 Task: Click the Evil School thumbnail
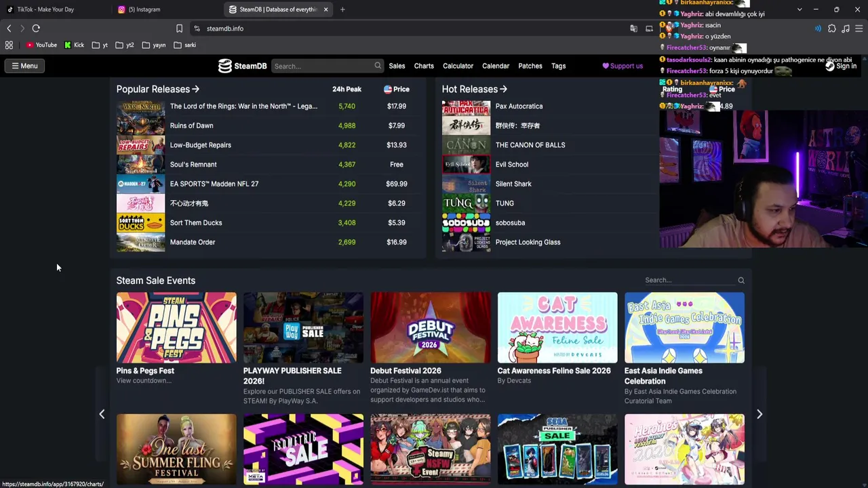(466, 164)
